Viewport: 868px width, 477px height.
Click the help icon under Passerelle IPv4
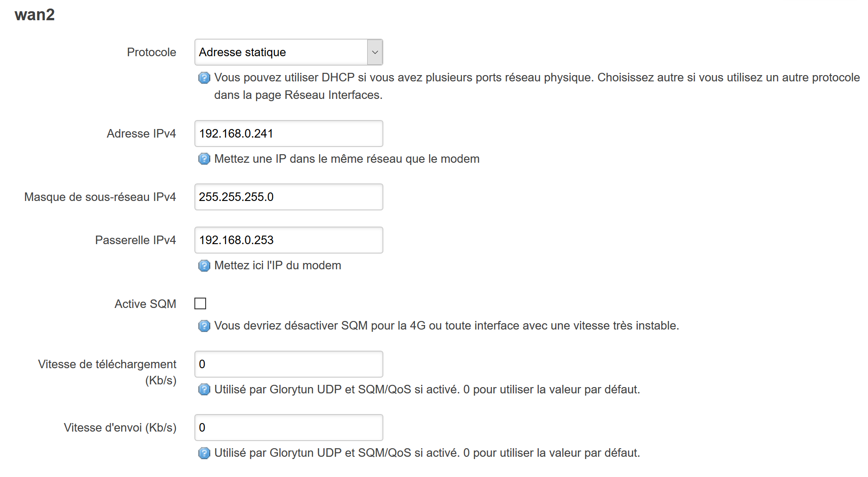(204, 266)
